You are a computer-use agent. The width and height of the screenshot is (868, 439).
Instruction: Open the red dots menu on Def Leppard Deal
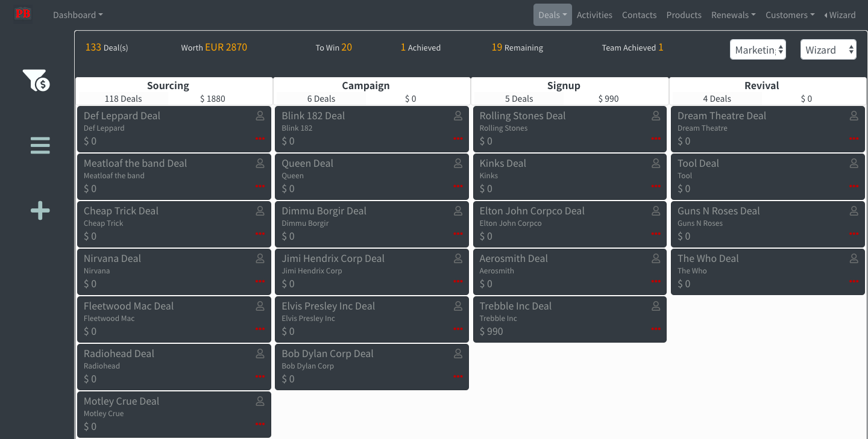pos(260,139)
